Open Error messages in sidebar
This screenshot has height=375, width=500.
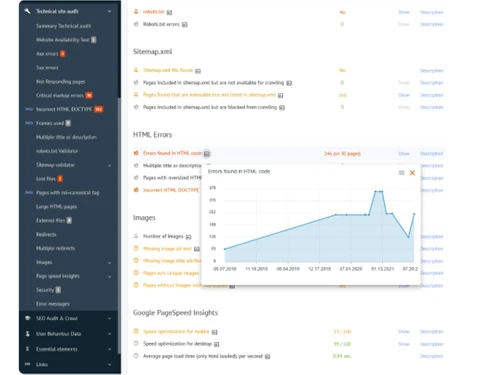point(53,304)
